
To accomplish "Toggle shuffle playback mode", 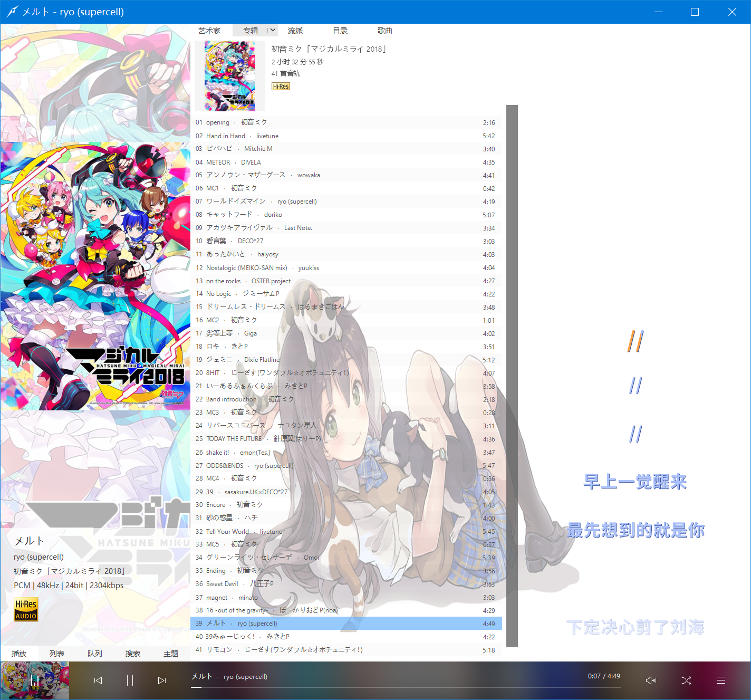I will pyautogui.click(x=686, y=680).
